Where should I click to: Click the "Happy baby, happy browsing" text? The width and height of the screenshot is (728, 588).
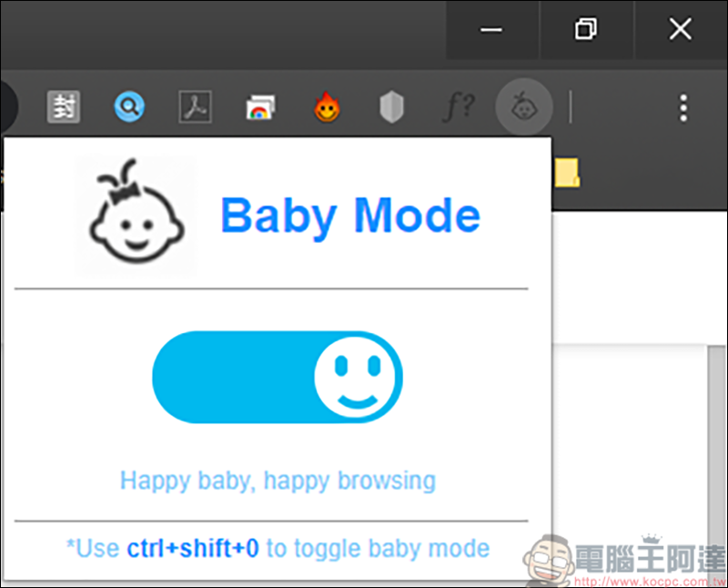[x=278, y=481]
